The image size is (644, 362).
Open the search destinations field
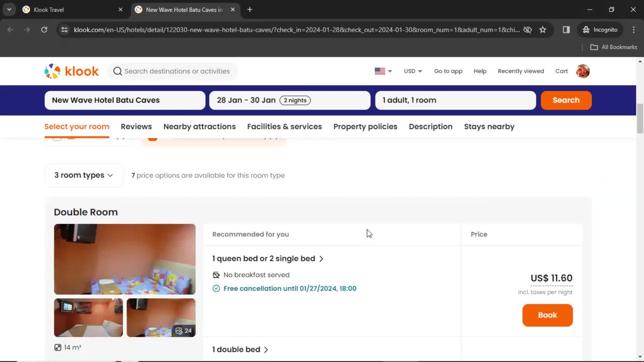pos(176,71)
